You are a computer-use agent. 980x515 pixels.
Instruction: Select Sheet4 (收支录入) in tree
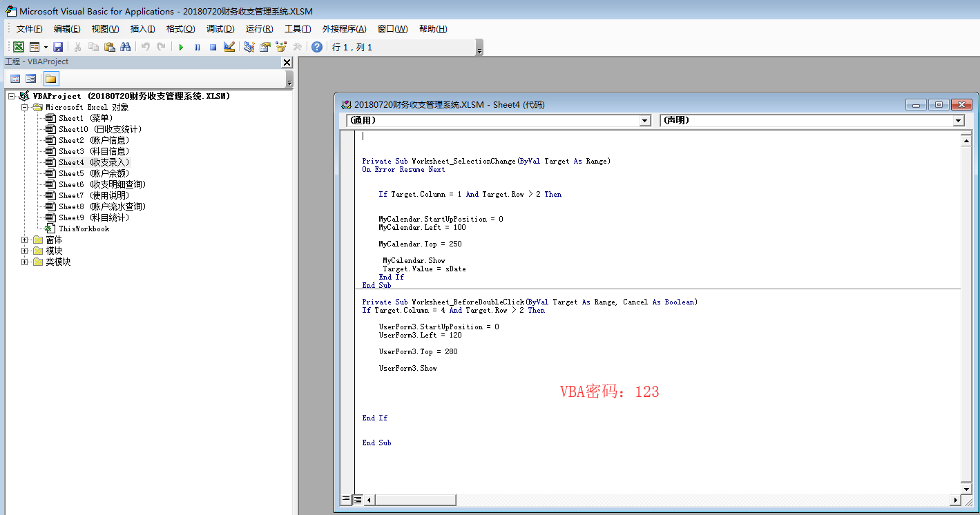[x=87, y=162]
